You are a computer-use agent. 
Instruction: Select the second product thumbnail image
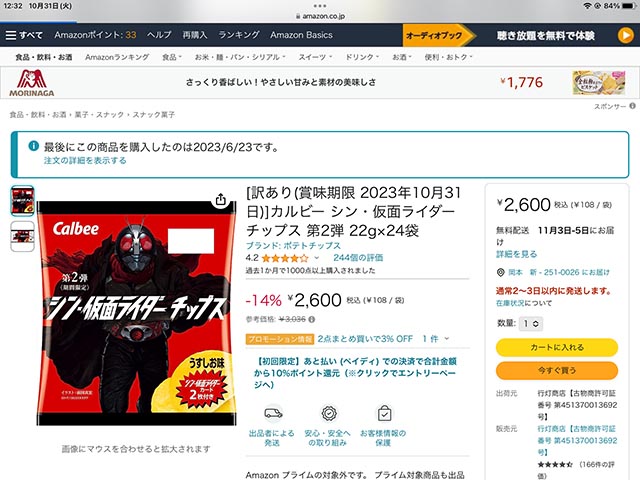(22, 236)
